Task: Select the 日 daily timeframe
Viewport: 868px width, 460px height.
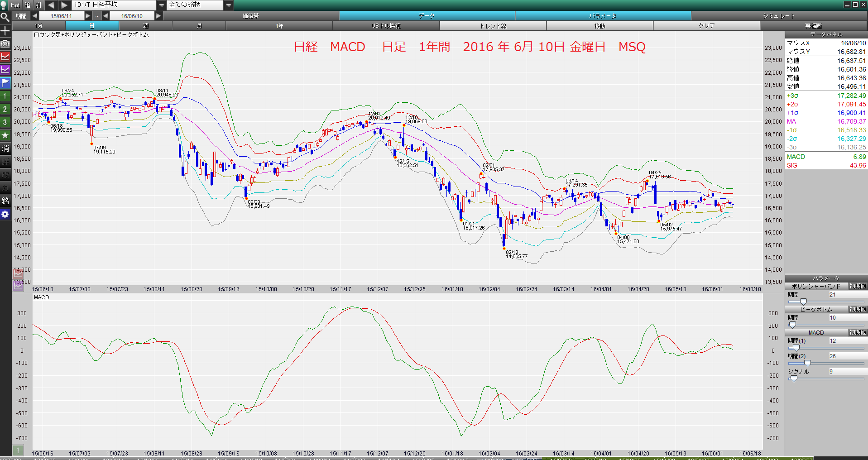Action: pos(92,26)
